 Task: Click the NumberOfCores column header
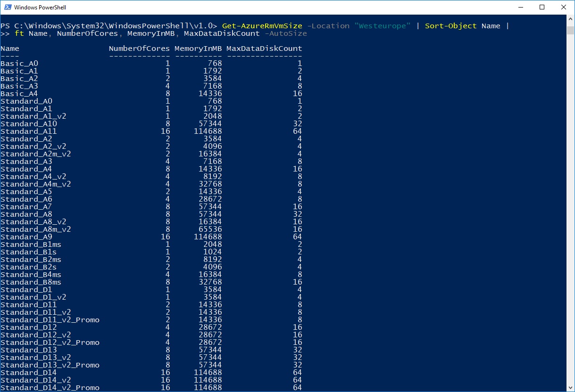coord(139,48)
